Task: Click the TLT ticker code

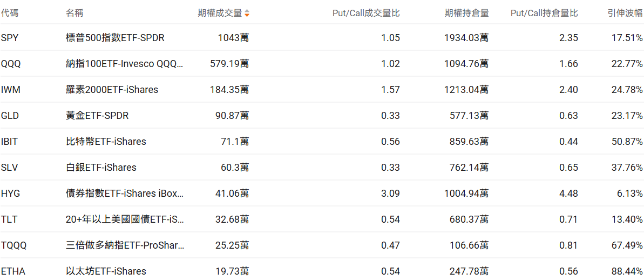Action: (9, 219)
